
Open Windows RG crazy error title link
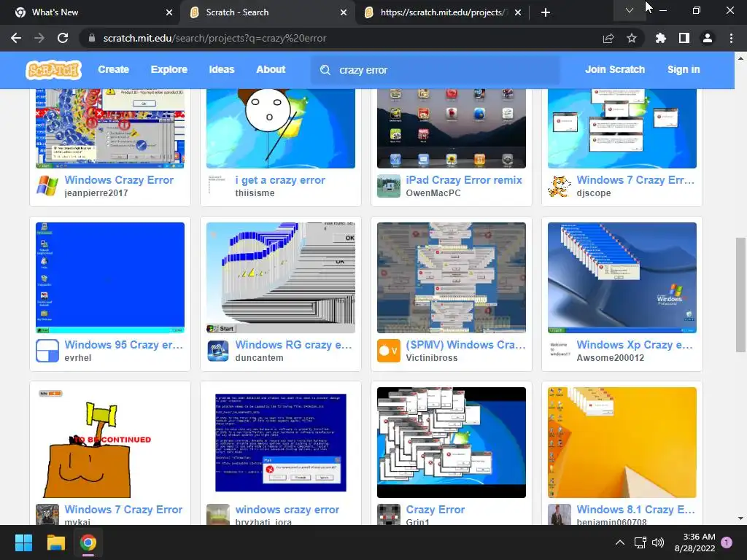[x=293, y=345]
